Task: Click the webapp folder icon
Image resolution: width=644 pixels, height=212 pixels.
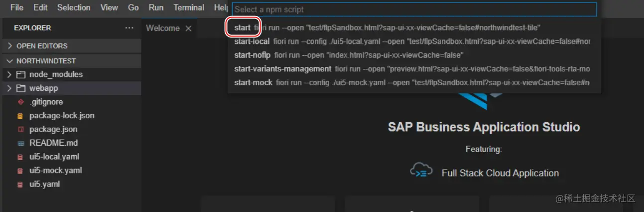Action: 20,88
